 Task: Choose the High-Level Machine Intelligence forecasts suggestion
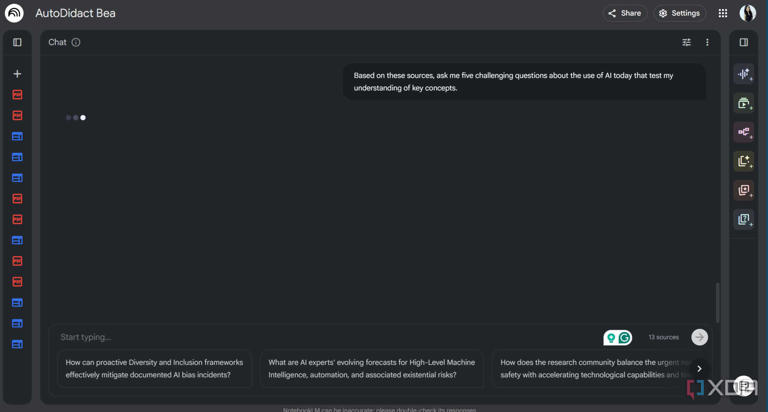point(372,368)
